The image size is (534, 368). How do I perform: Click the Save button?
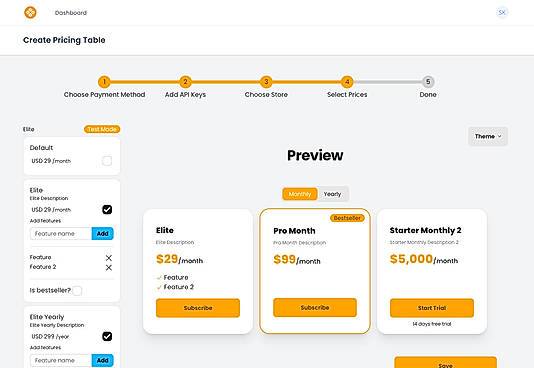(x=445, y=363)
